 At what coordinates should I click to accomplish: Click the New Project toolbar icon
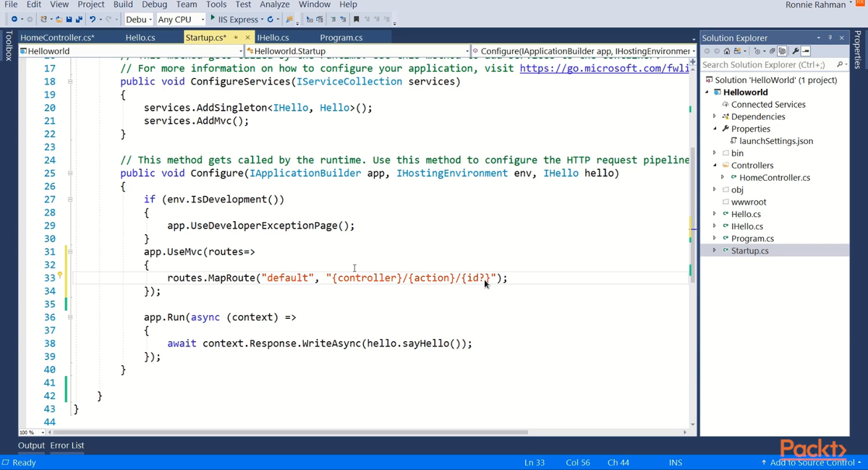click(45, 20)
